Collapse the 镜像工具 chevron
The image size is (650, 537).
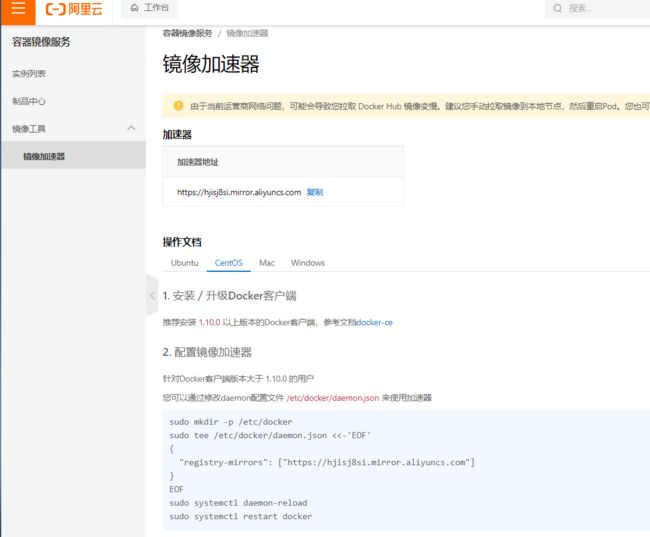point(131,128)
